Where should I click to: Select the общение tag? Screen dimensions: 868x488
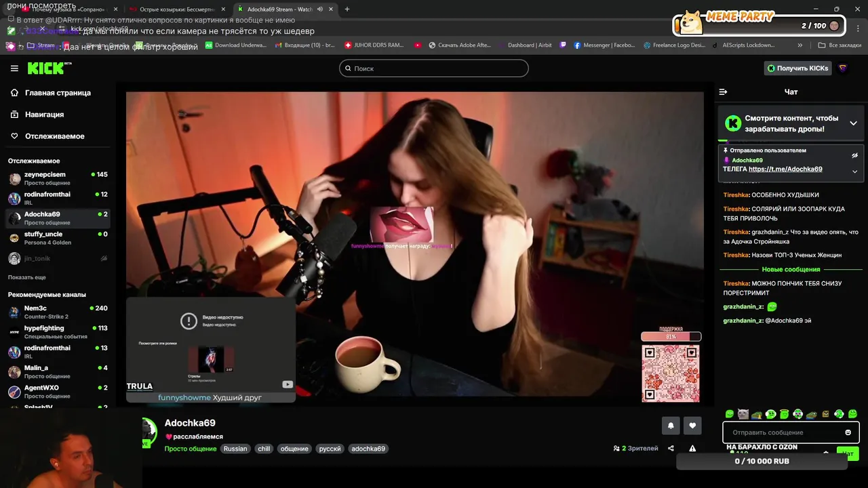pos(294,449)
